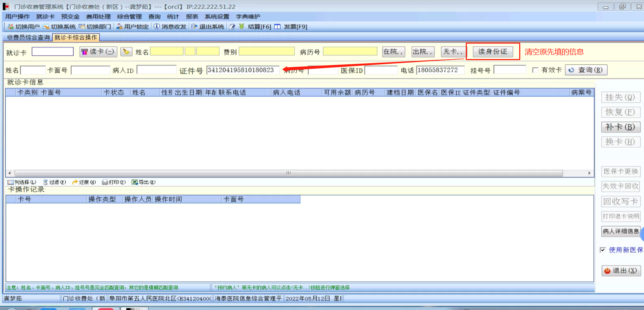
Task: Open the 报表 menu
Action: click(x=192, y=17)
